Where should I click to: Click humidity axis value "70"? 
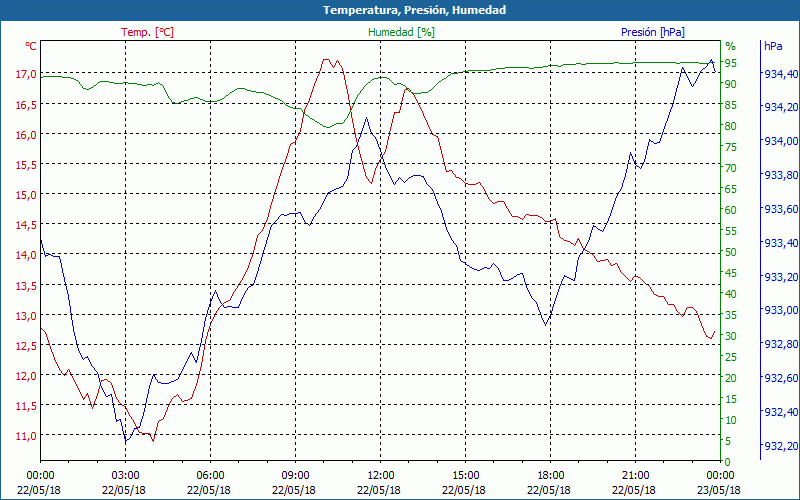tap(731, 168)
